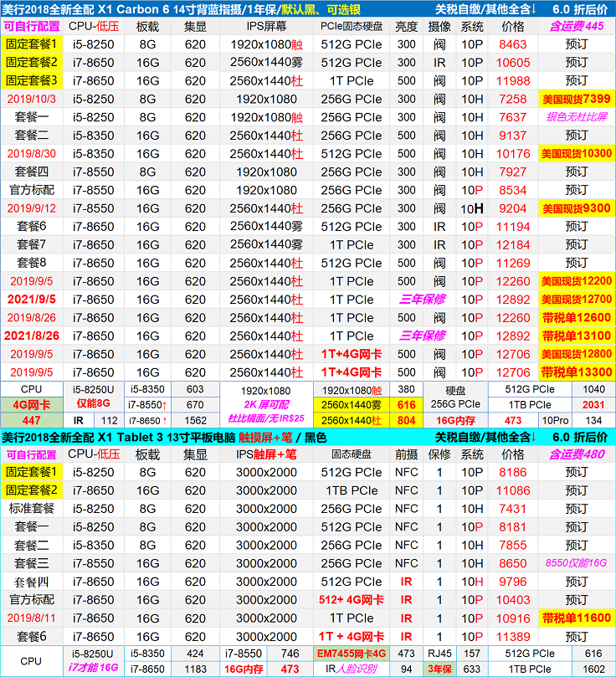Select the EM7455网卡4G yellow cell
Screen dimensions: 616x677
pyautogui.click(x=351, y=653)
